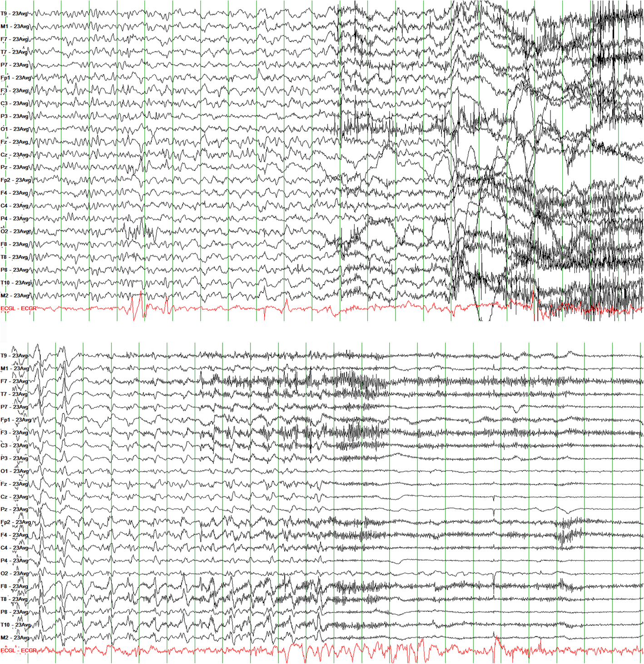Select the Cz - 23Avg label in lower panel
Screen dimensions: 644x664
click(x=14, y=497)
